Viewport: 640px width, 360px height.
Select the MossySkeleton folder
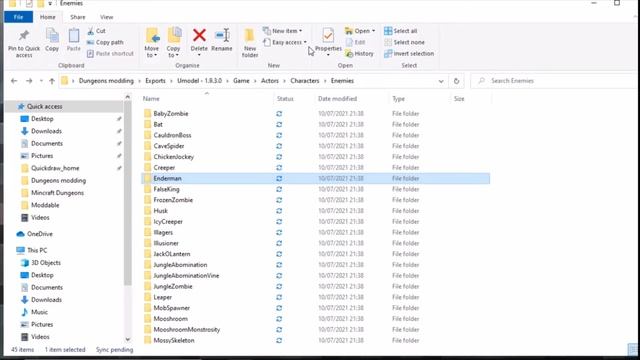[174, 340]
